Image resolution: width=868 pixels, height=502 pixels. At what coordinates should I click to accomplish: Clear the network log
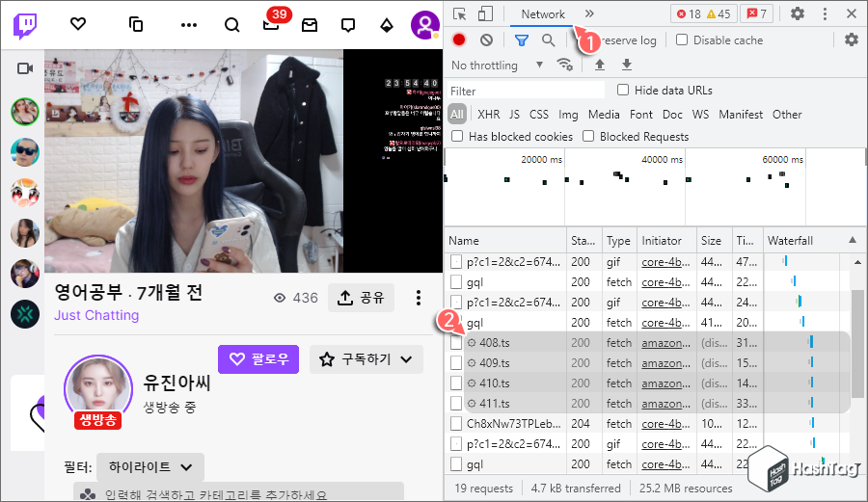pyautogui.click(x=486, y=40)
